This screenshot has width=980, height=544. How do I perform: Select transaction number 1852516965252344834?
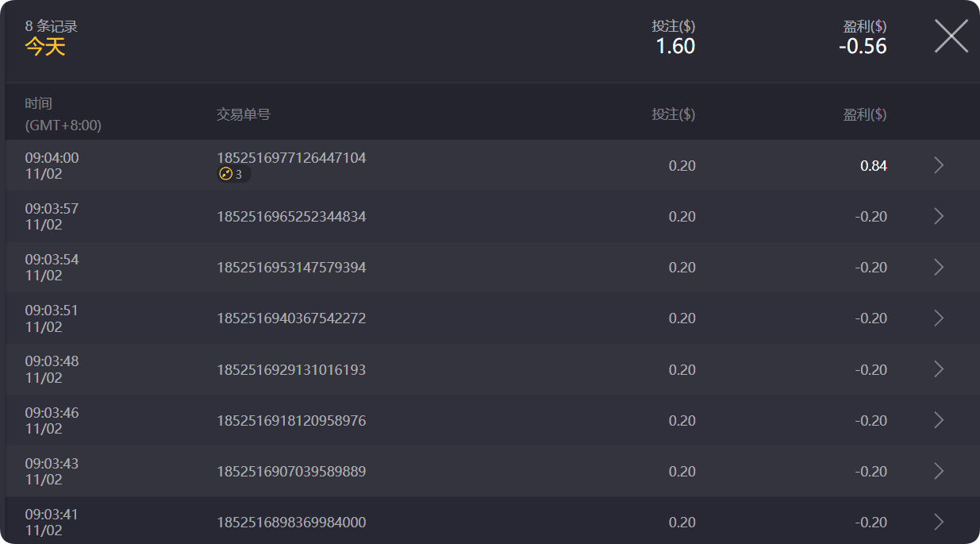[x=291, y=217]
